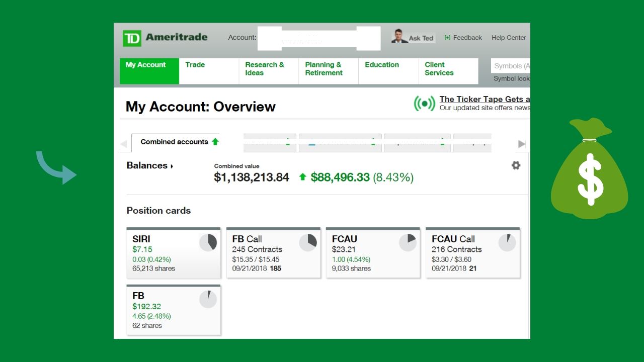
Task: Click the 245 Contracts text
Action: click(x=257, y=249)
